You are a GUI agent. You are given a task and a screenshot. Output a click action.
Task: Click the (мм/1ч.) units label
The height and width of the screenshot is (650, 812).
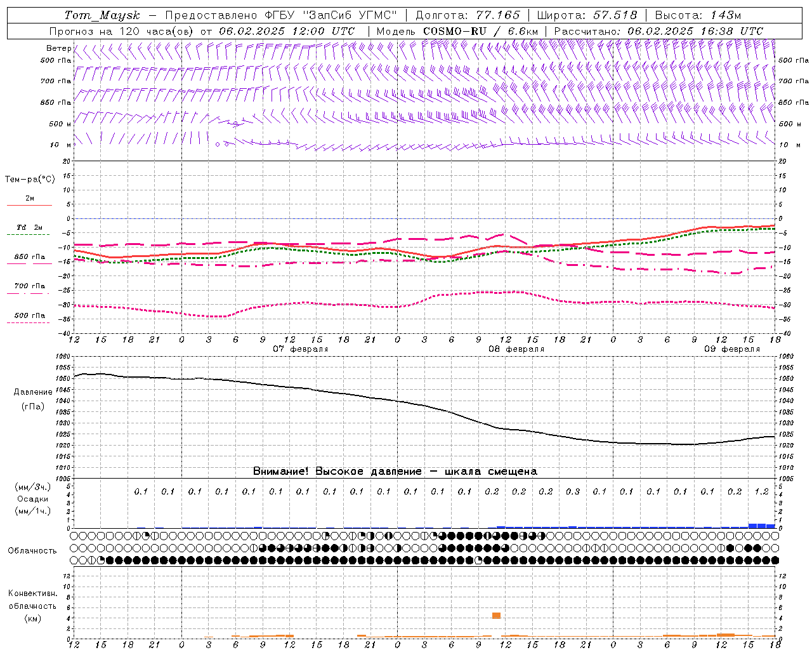32,512
